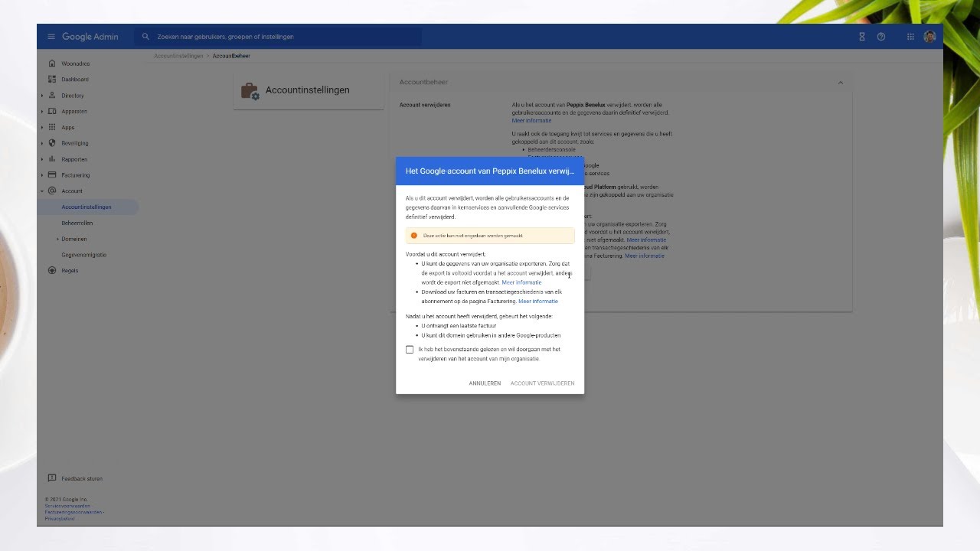Click the Apparaten devices icon
The width and height of the screenshot is (980, 551).
(x=52, y=112)
